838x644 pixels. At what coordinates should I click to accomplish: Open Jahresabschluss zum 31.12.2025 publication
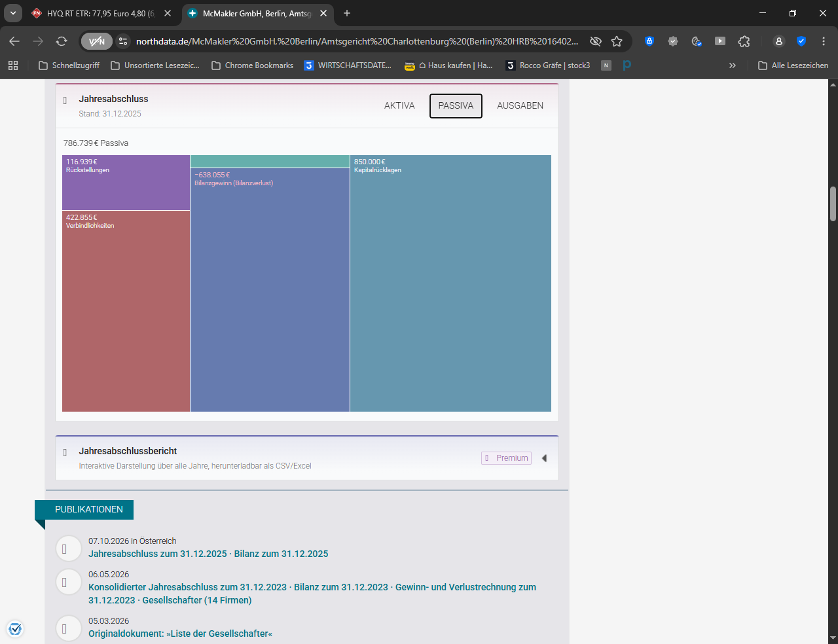pos(208,554)
